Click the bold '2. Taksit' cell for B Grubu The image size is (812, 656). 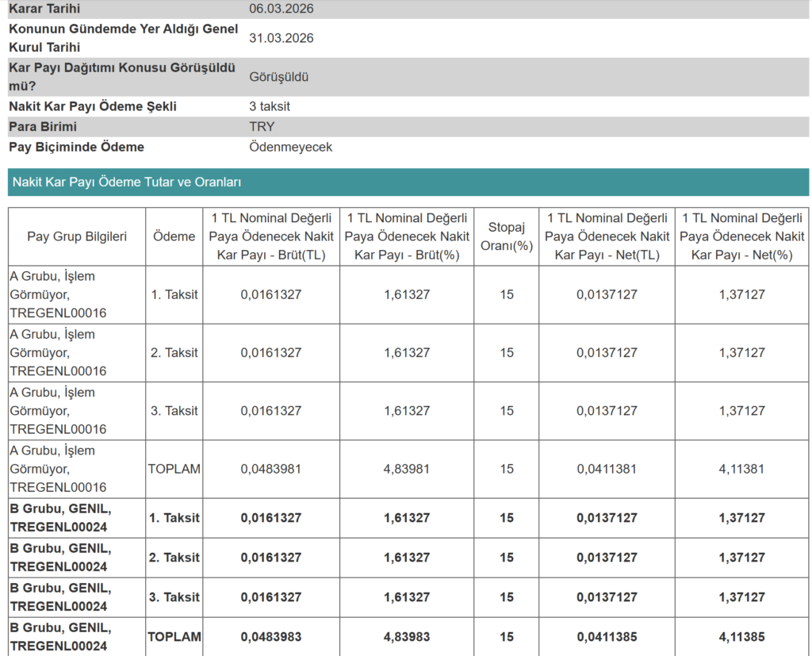pos(174,558)
